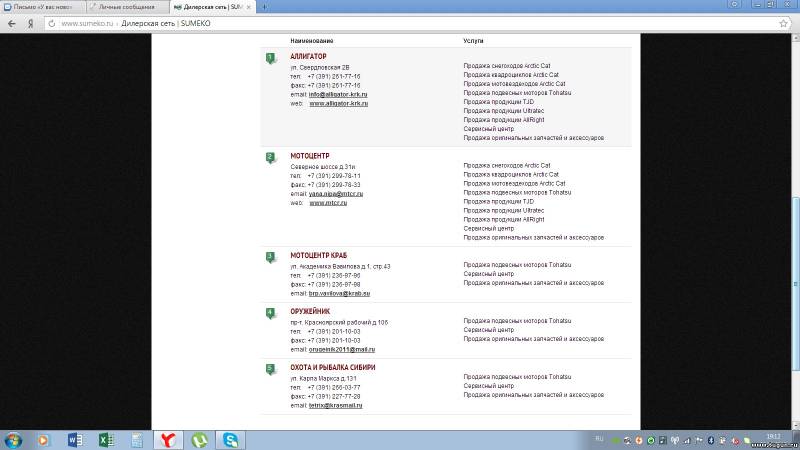Open the Yandex home button beside the address bar
Screen dimensions: 800x450
click(x=31, y=23)
